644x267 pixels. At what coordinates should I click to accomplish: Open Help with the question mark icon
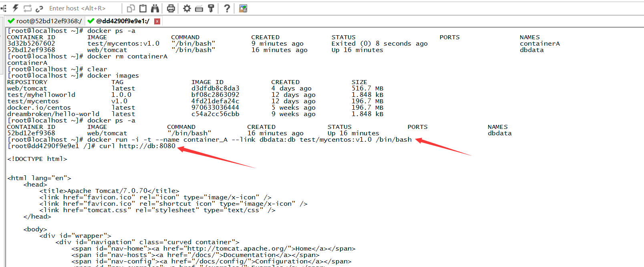pyautogui.click(x=227, y=8)
